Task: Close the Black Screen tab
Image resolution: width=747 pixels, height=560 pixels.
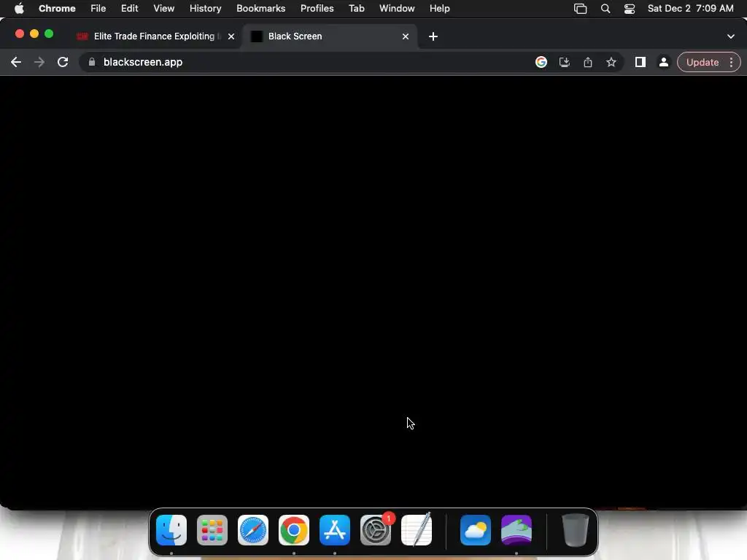Action: coord(406,36)
